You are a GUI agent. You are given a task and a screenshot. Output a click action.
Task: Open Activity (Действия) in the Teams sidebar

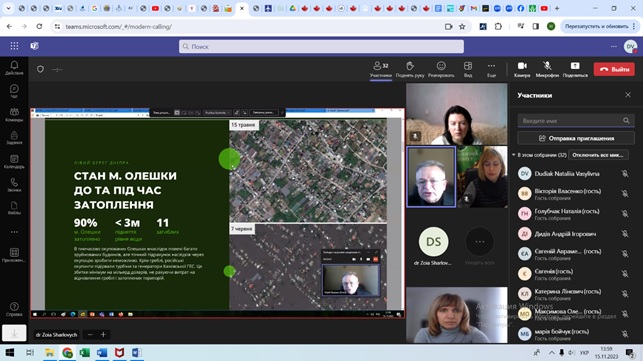pos(14,68)
